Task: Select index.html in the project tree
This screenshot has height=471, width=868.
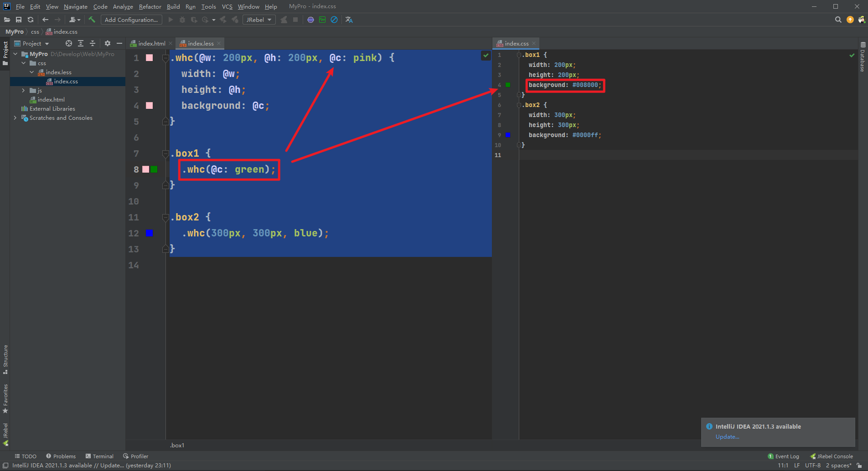Action: 51,99
